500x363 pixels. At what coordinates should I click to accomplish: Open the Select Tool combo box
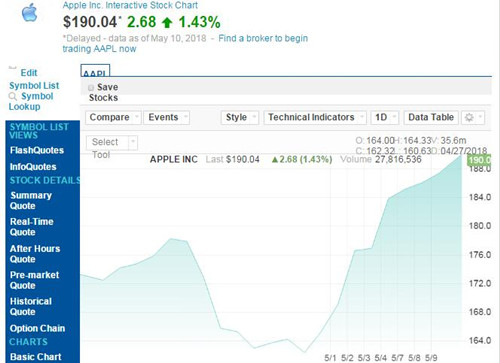pos(112,142)
